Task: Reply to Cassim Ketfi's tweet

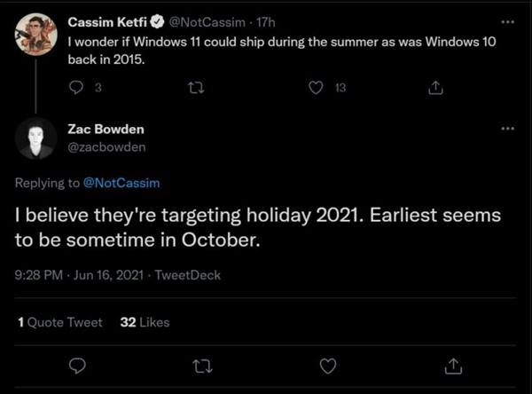Action: (75, 87)
